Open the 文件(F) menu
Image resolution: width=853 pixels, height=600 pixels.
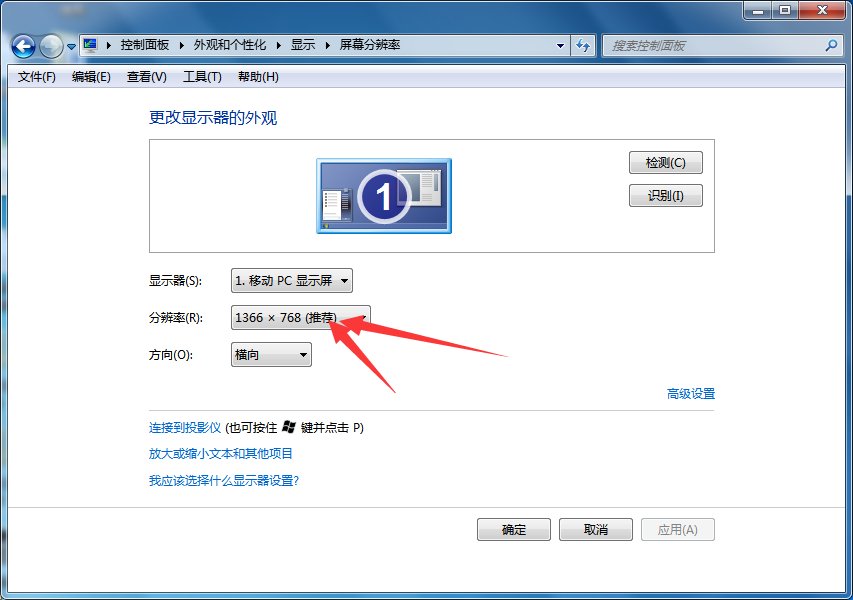36,77
